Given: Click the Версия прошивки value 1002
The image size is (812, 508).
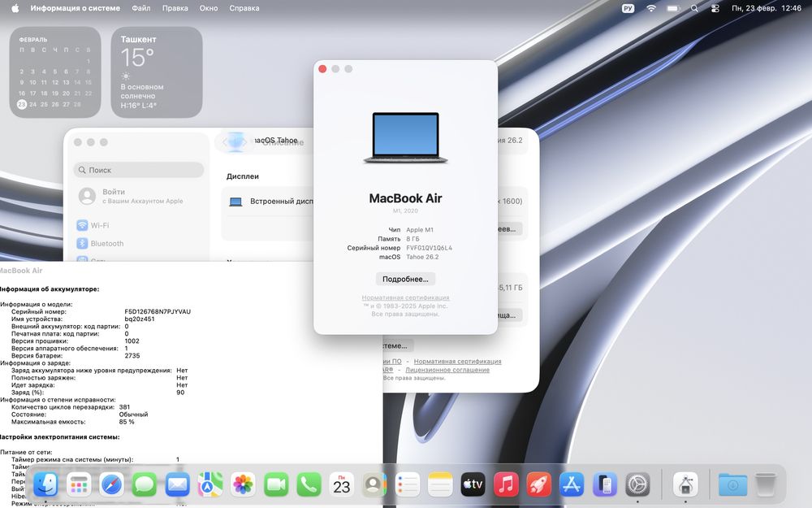Looking at the screenshot, I should point(132,341).
